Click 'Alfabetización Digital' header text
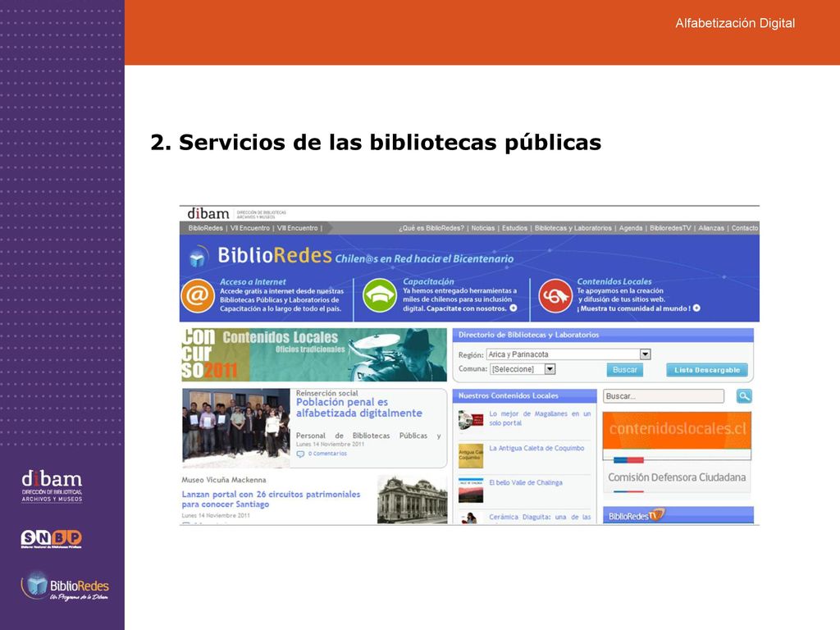Screen dimensions: 840x630 coord(735,23)
